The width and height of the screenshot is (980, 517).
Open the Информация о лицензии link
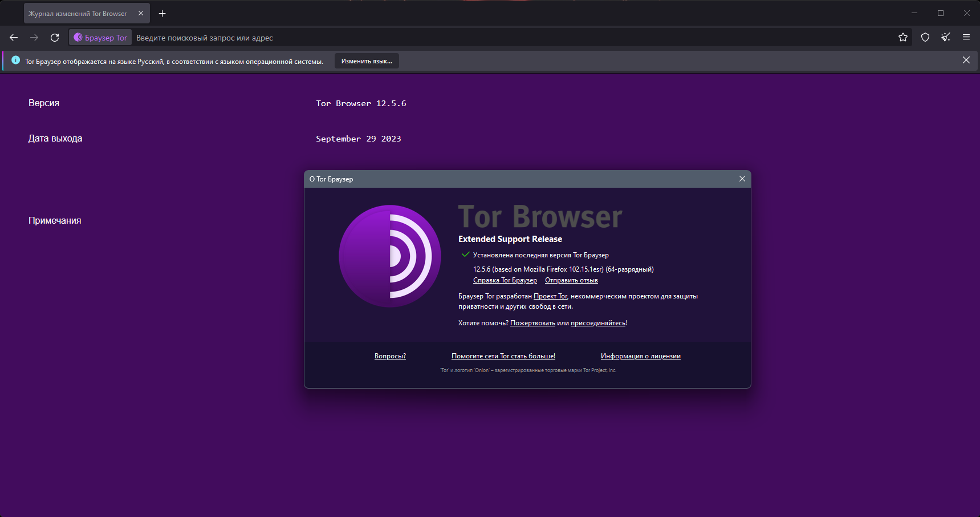pyautogui.click(x=641, y=356)
